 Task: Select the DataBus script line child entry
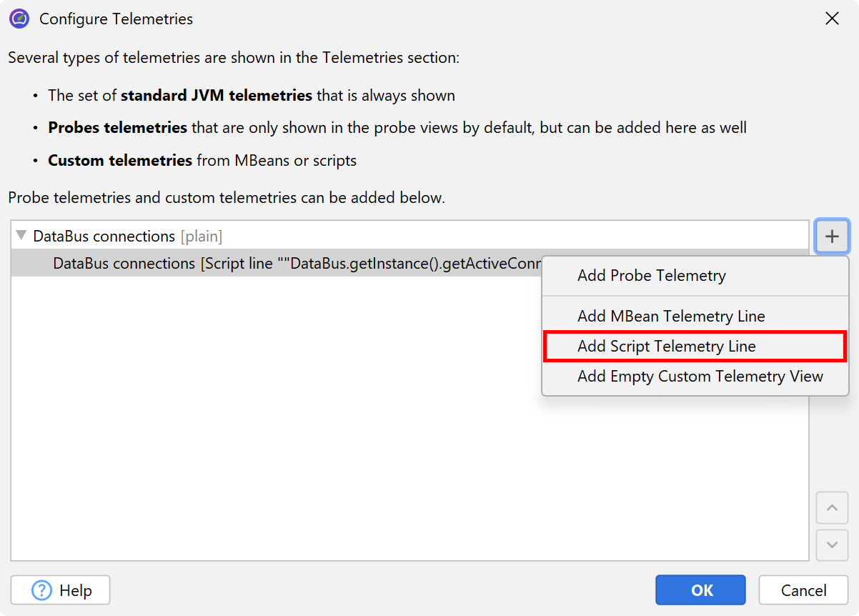[x=286, y=264]
